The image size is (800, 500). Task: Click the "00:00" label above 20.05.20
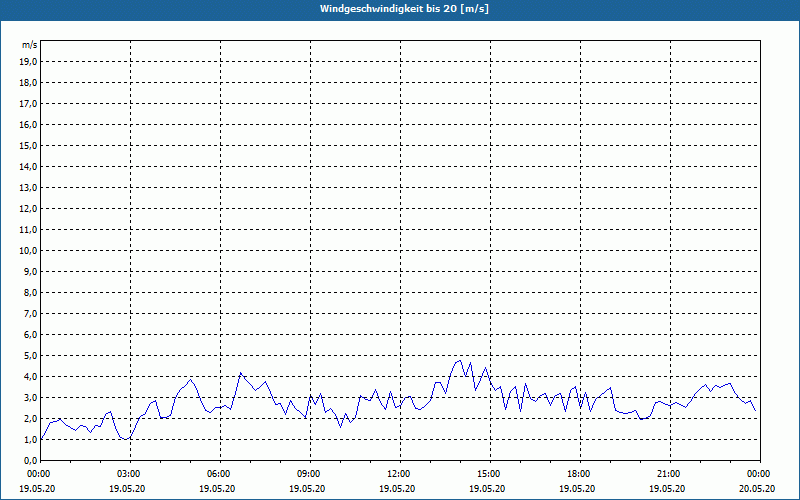click(x=760, y=474)
